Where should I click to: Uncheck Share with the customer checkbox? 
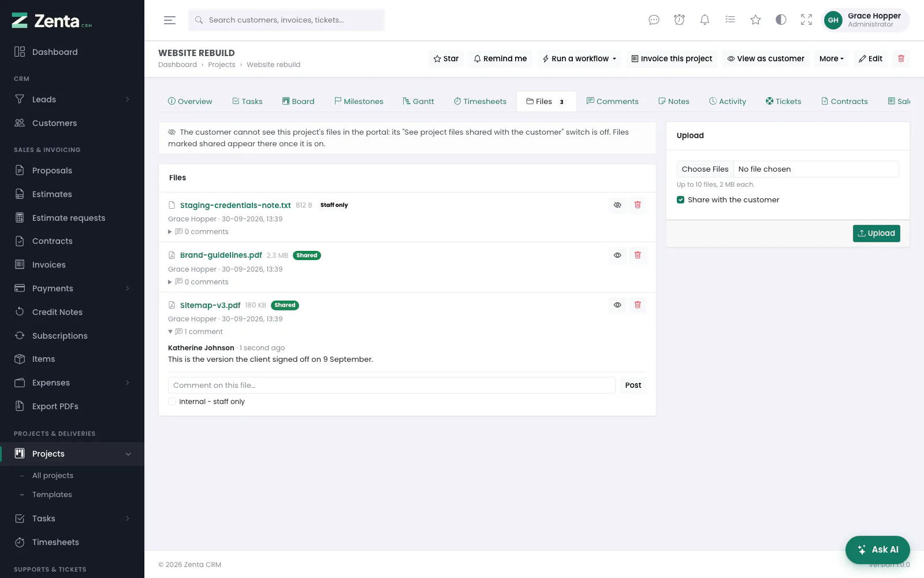point(681,200)
